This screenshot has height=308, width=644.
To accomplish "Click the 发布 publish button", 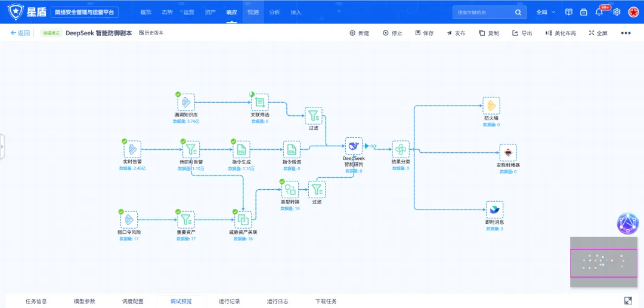I will point(456,33).
